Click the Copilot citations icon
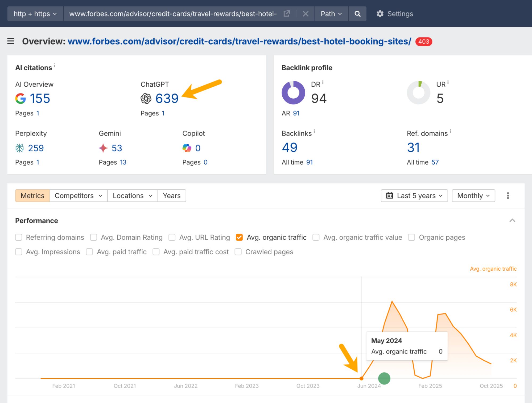The width and height of the screenshot is (532, 403). pos(187,148)
